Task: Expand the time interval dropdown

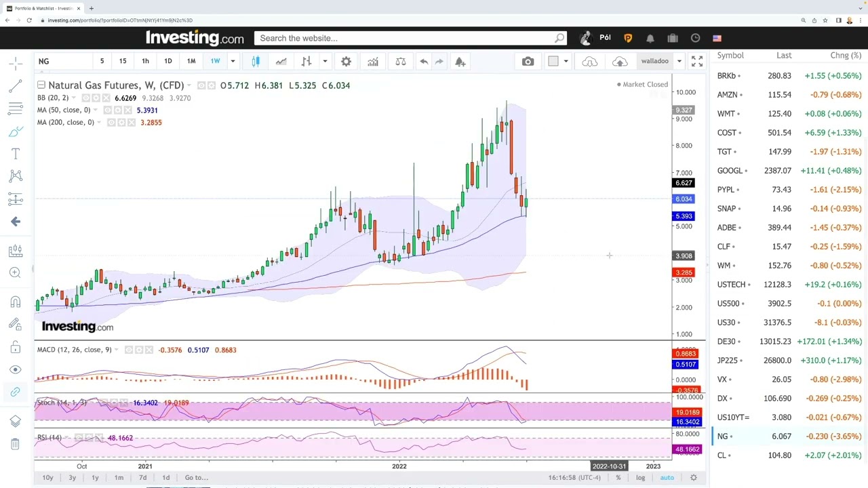Action: [x=233, y=62]
